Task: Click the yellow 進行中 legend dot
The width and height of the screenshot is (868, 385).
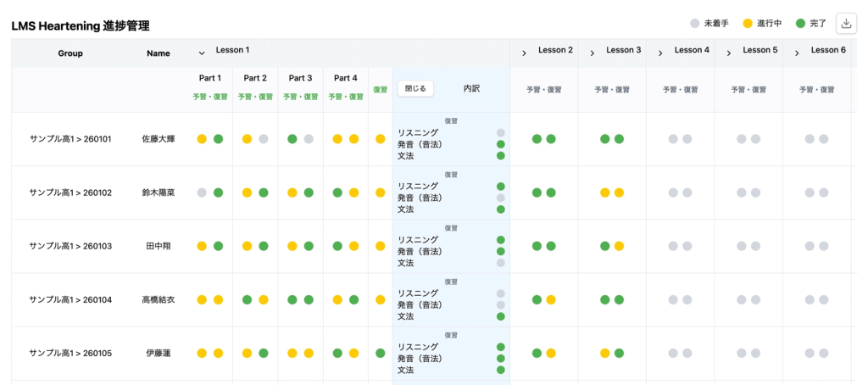Action: 747,24
